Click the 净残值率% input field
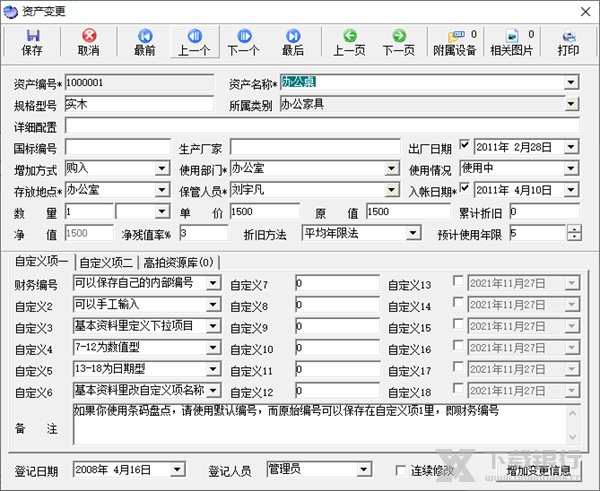 pos(204,233)
